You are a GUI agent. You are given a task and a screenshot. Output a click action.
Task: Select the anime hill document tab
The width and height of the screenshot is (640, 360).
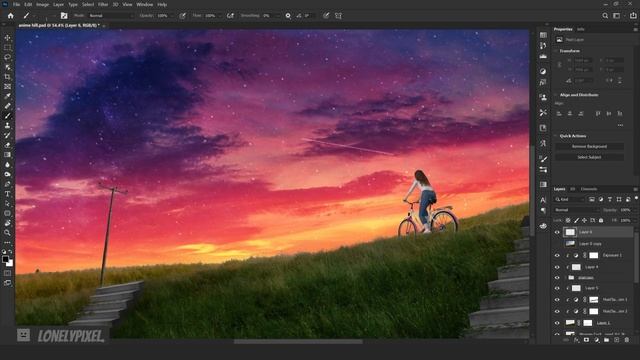(60, 25)
